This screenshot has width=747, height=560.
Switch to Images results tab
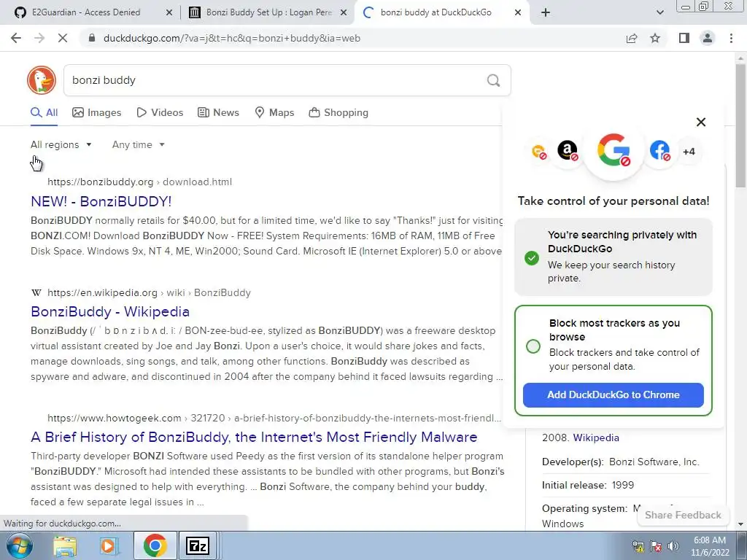pyautogui.click(x=97, y=113)
